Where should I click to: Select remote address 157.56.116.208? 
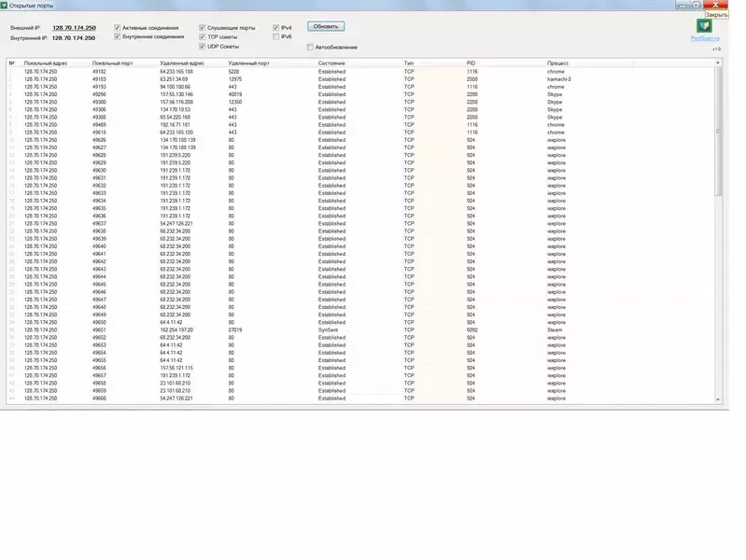coord(176,102)
